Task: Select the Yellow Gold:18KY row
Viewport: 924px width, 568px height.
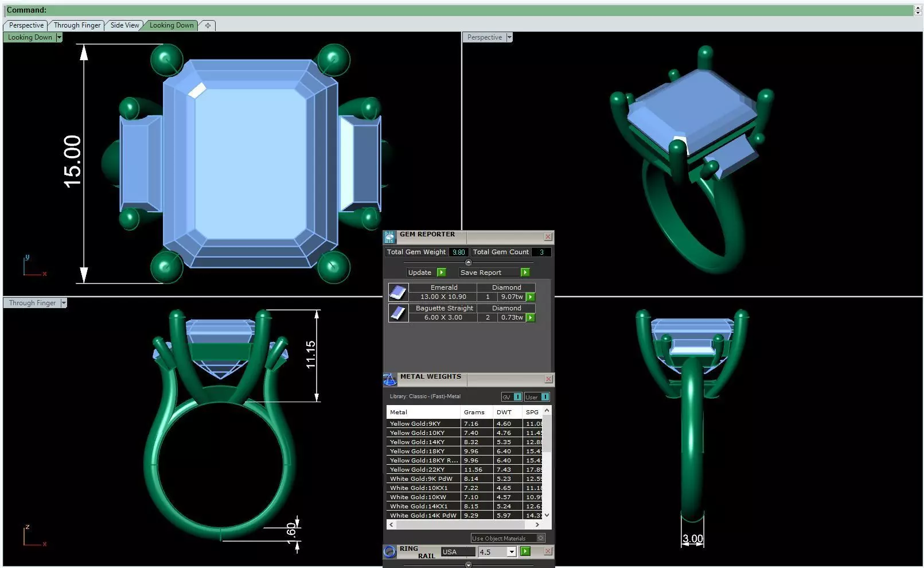Action: click(x=465, y=451)
